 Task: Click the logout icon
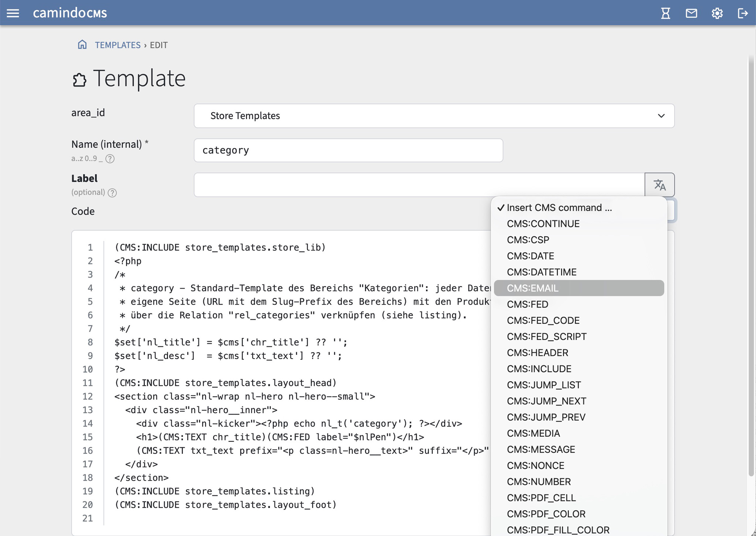coord(742,13)
